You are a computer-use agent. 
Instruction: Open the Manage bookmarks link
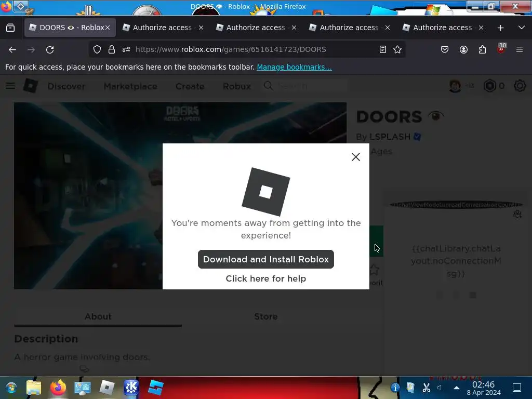coord(294,67)
